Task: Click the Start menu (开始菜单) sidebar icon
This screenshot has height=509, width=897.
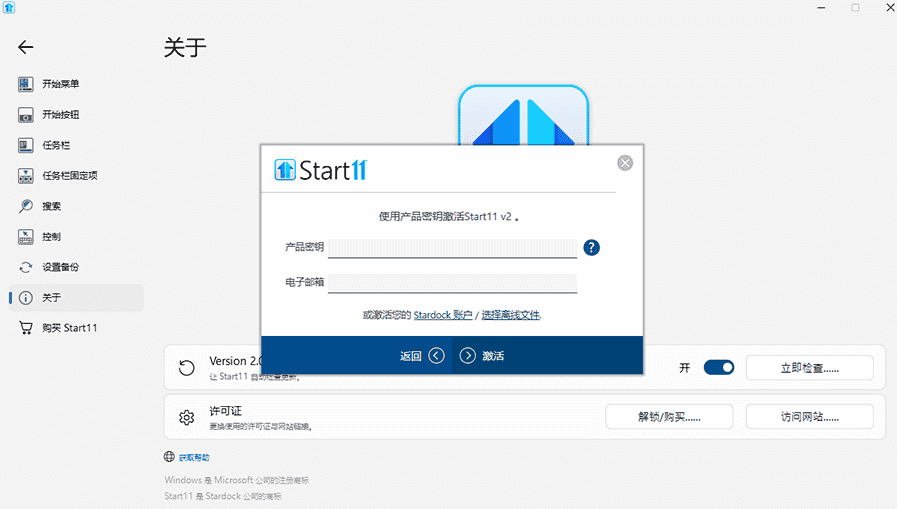Action: [x=26, y=84]
